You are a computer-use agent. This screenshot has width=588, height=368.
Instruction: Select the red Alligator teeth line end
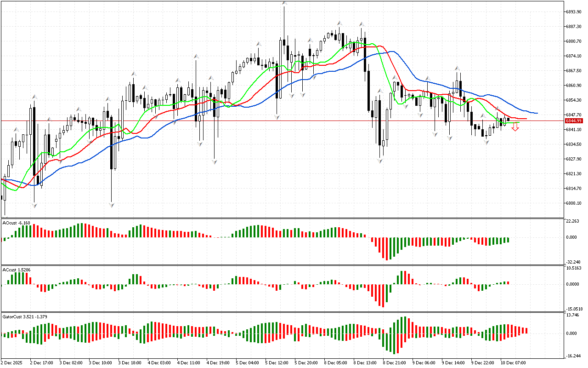pyautogui.click(x=526, y=119)
